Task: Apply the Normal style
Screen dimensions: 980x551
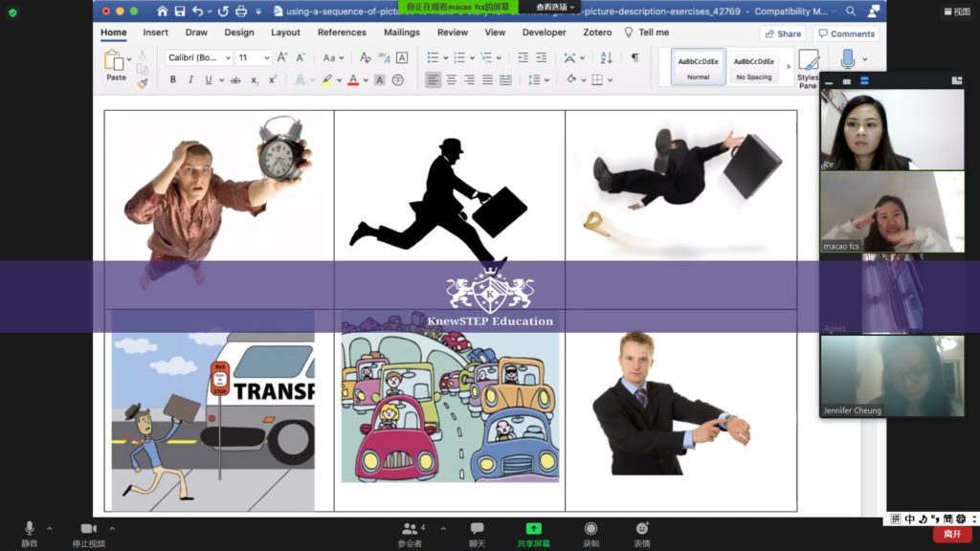Action: pos(698,67)
